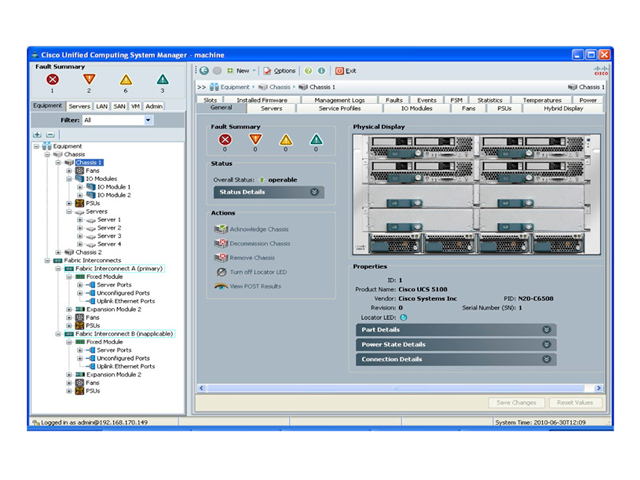Expand the Connection Details section
Viewport: 640px width, 480px height.
(456, 359)
